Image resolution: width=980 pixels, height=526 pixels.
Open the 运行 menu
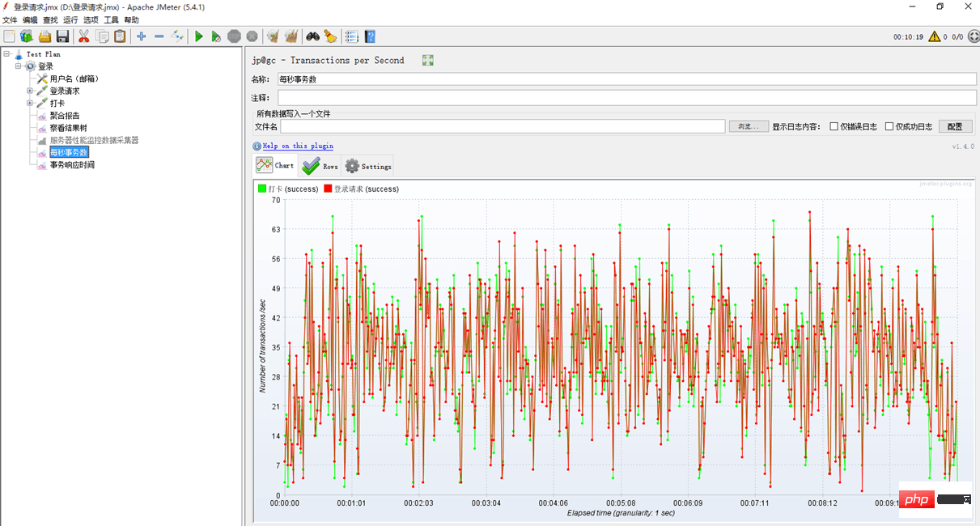pyautogui.click(x=70, y=19)
